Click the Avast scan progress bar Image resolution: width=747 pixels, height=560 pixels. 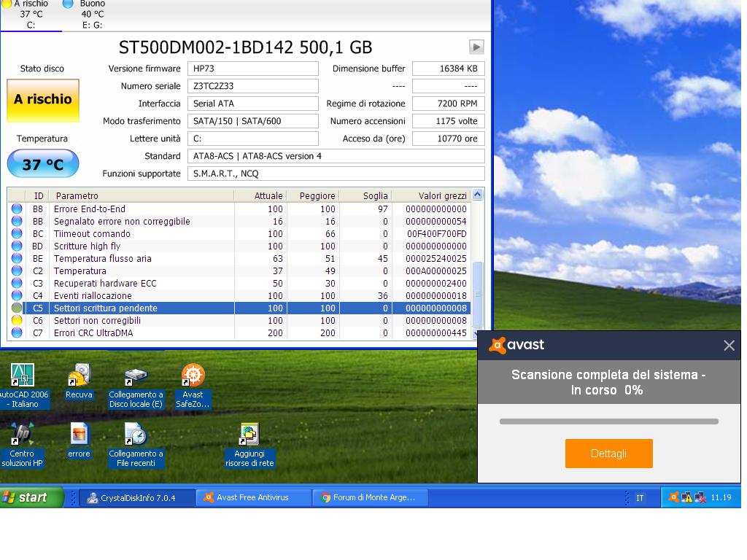(x=608, y=421)
